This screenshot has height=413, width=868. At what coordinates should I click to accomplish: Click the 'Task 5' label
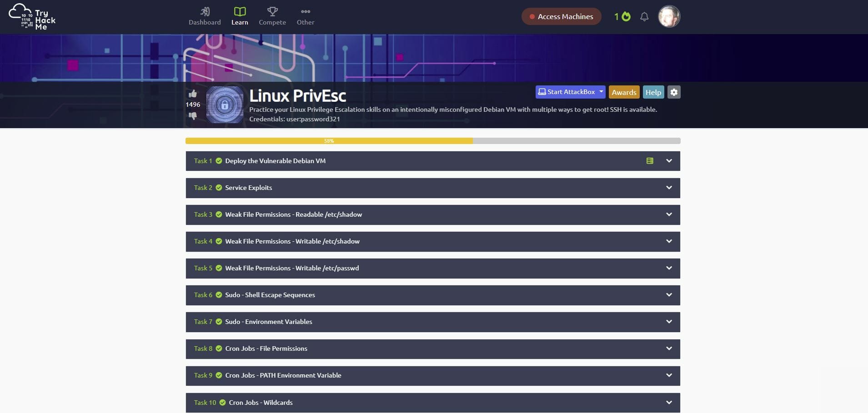pyautogui.click(x=203, y=268)
